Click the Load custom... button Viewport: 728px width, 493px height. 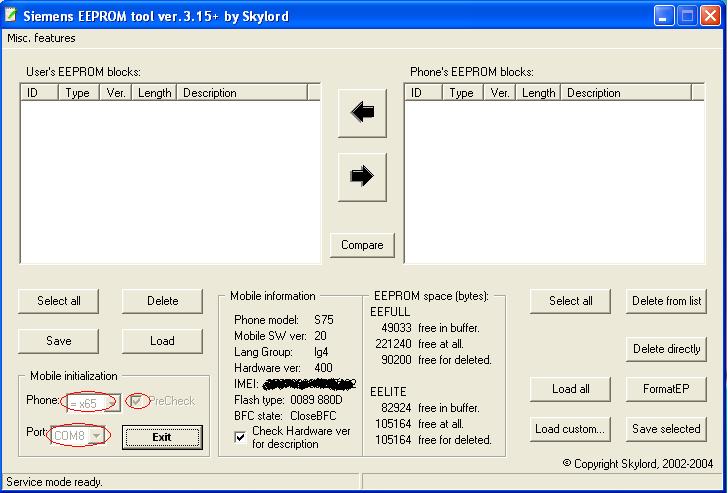(x=571, y=429)
